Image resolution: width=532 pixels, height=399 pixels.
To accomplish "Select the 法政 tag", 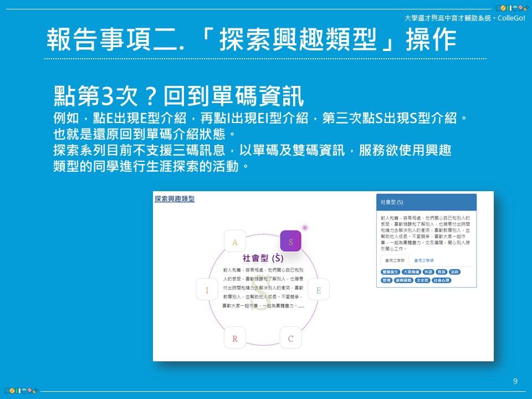I will point(454,272).
